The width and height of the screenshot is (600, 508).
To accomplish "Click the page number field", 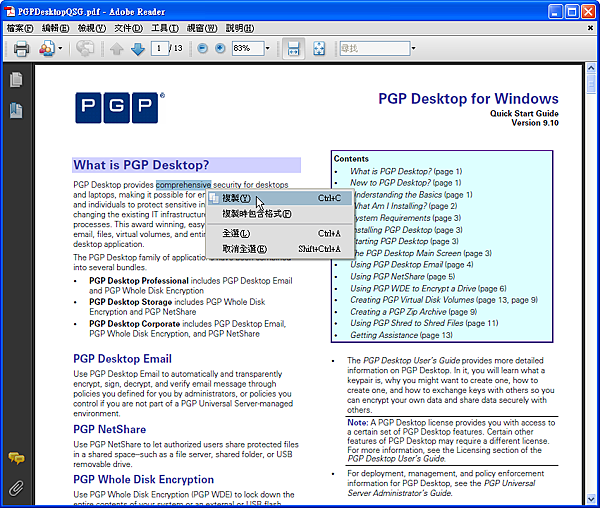I will click(159, 48).
